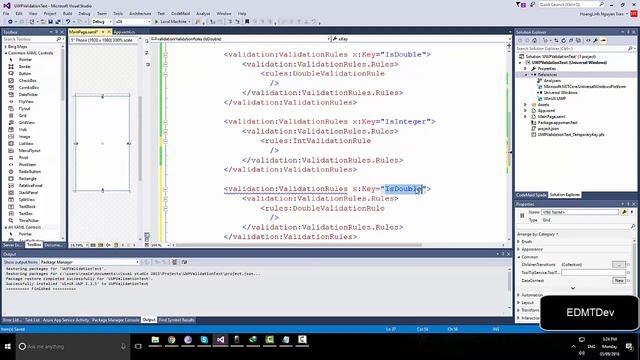Expand the App.xaml node
Image resolution: width=640 pixels, height=360 pixels.
[x=526, y=111]
